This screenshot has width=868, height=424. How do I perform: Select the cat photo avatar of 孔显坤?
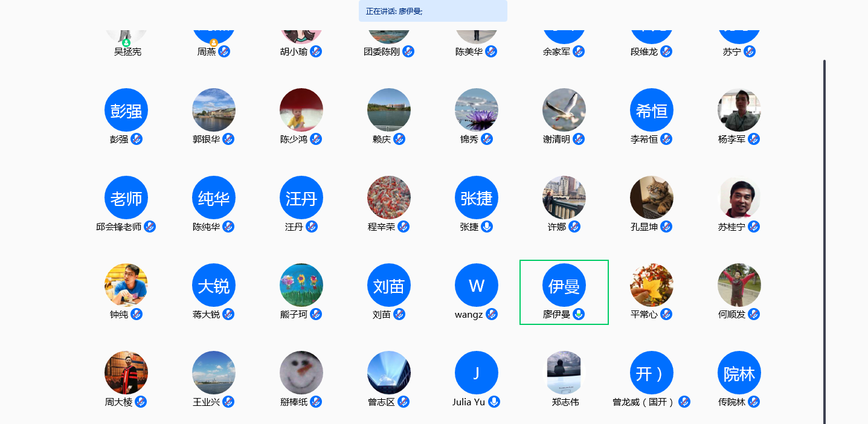[x=652, y=198]
